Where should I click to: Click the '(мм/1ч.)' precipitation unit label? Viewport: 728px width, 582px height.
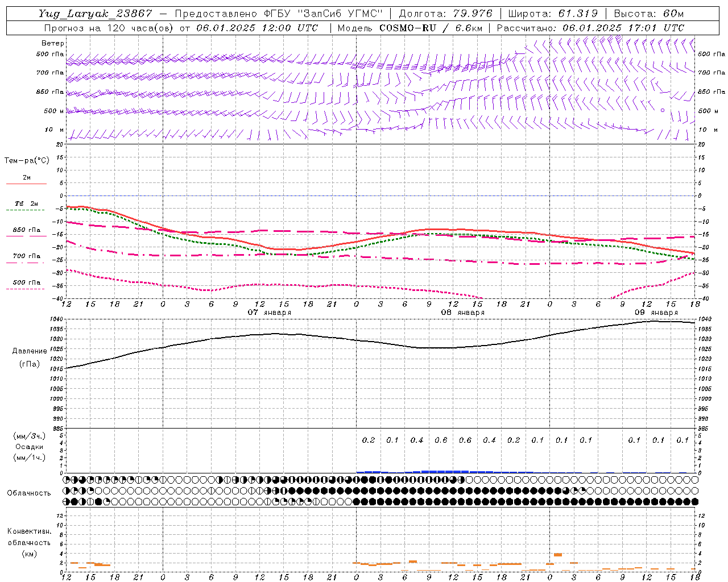29,458
